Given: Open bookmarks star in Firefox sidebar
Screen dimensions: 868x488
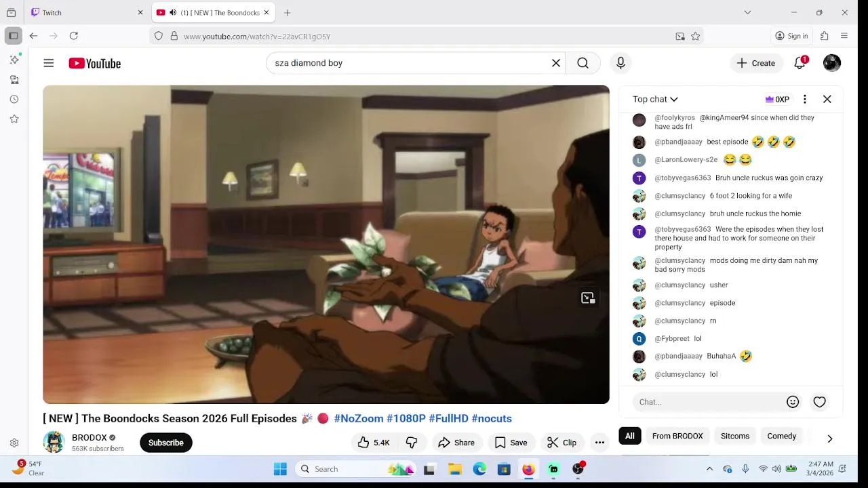Looking at the screenshot, I should (x=14, y=119).
